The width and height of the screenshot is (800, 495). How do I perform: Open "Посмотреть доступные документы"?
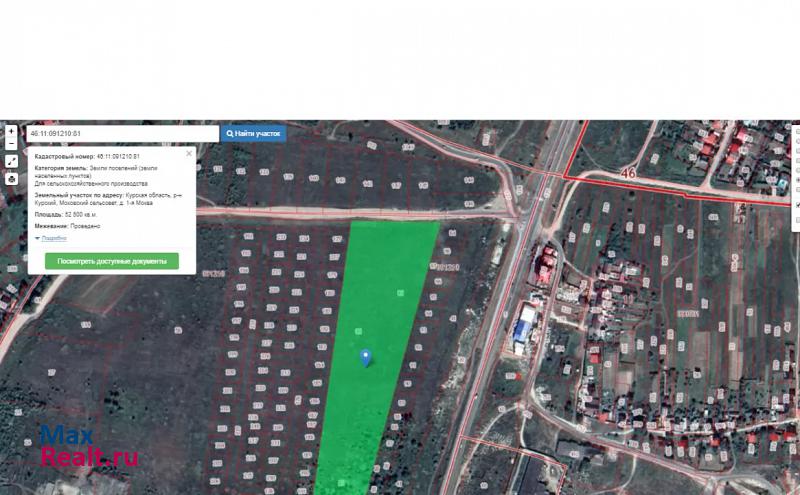point(112,261)
